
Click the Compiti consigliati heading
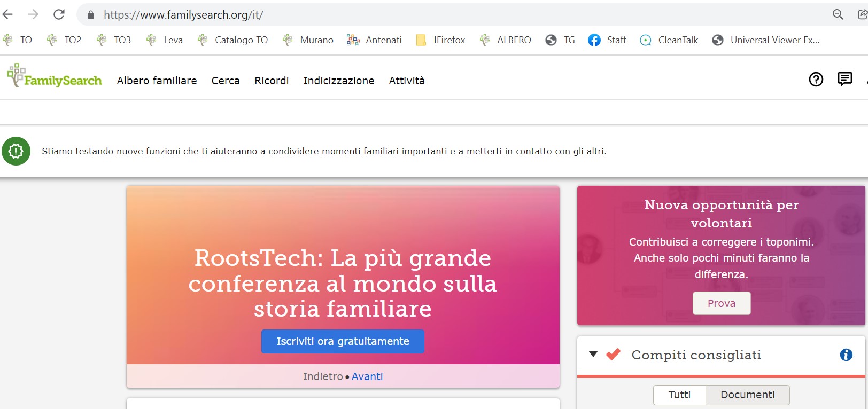coord(696,355)
